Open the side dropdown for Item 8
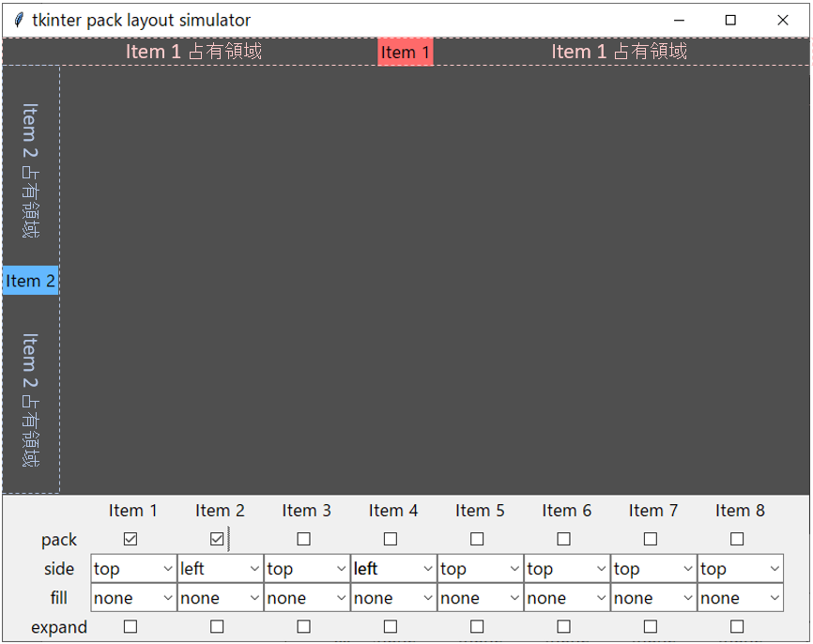Viewport: 813px width, 644px height. coord(740,569)
